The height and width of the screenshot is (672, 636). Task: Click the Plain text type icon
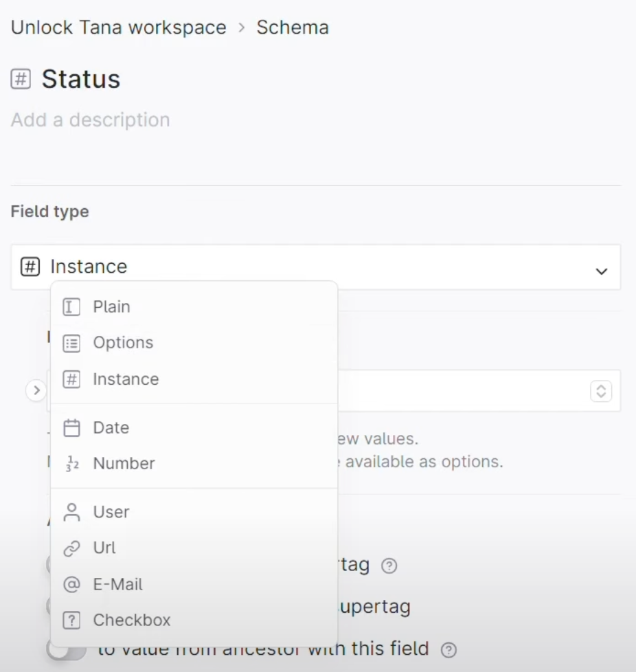click(71, 307)
